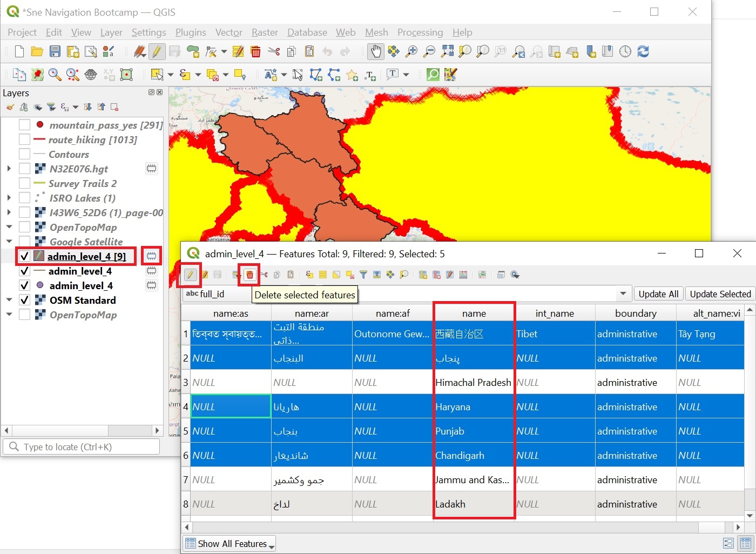Image resolution: width=756 pixels, height=554 pixels.
Task: Click the Open Project folder icon
Action: click(37, 52)
